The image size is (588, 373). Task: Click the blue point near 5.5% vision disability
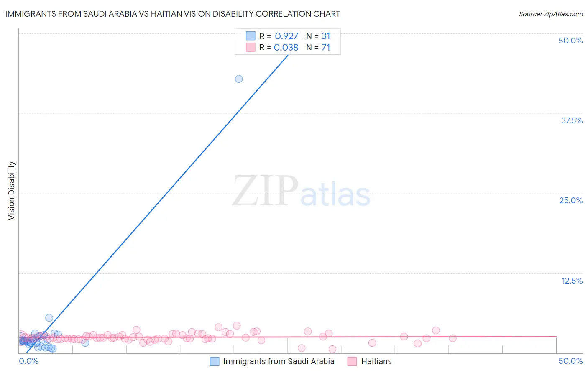click(49, 318)
